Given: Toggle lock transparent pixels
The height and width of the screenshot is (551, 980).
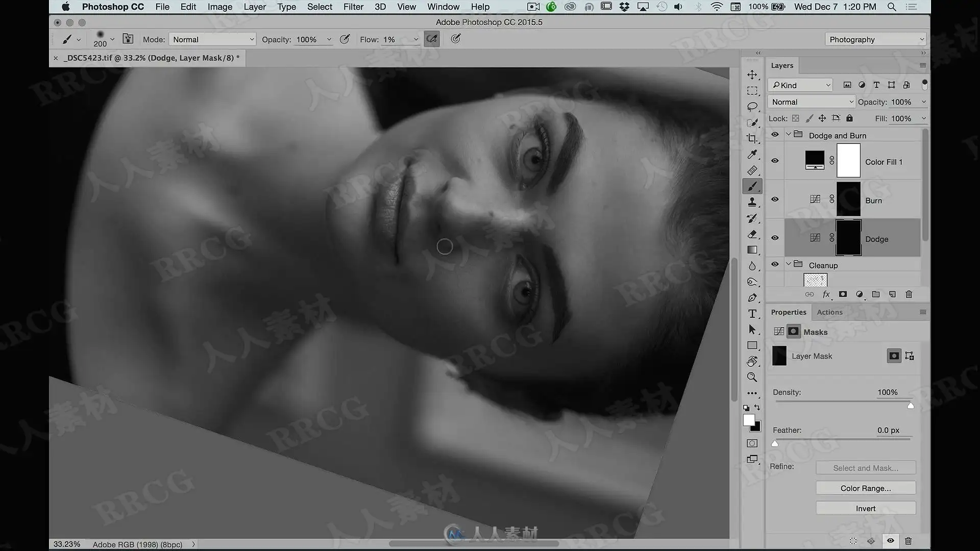Looking at the screenshot, I should coord(796,118).
